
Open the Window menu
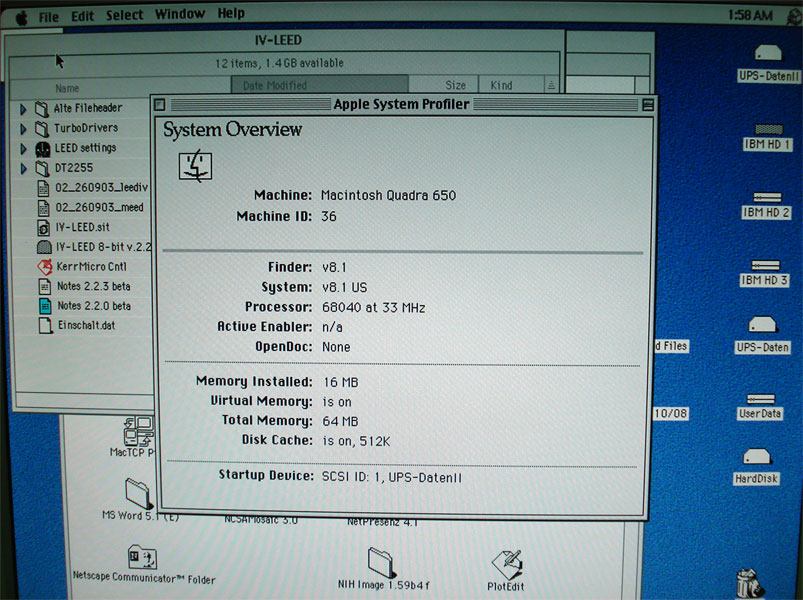click(180, 14)
